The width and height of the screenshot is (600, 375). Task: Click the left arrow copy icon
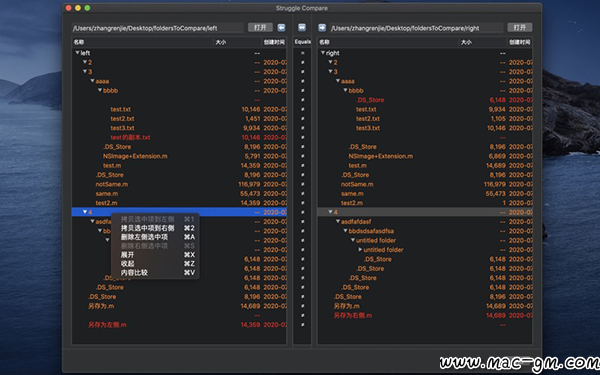pyautogui.click(x=281, y=28)
